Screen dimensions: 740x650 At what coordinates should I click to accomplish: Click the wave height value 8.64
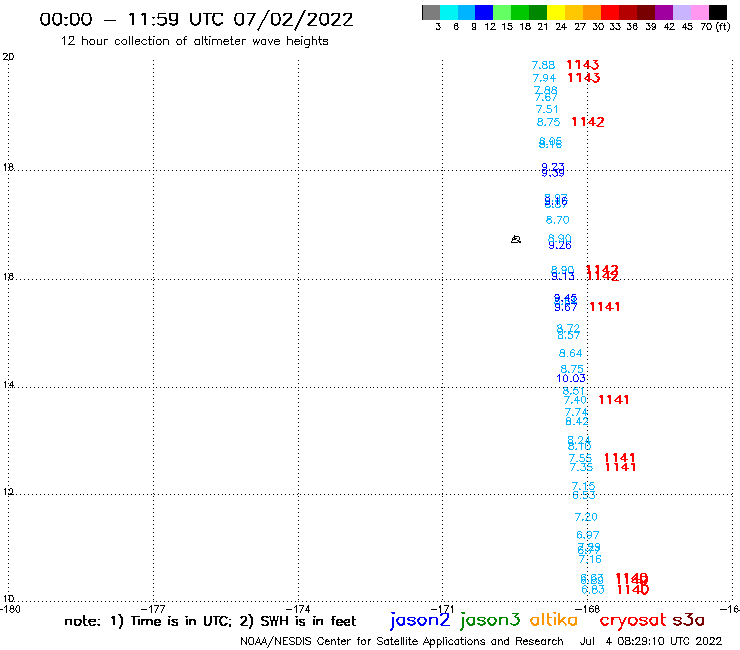(571, 353)
